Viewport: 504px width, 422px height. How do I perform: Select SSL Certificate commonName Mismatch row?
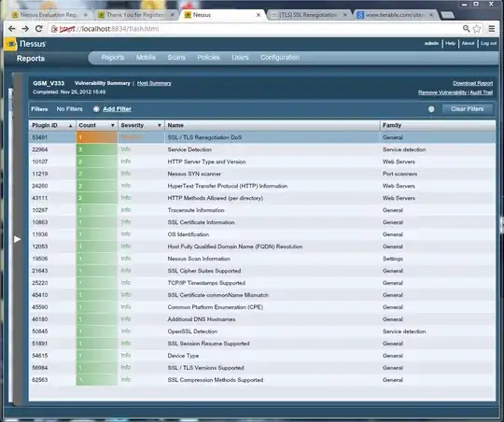pyautogui.click(x=262, y=295)
